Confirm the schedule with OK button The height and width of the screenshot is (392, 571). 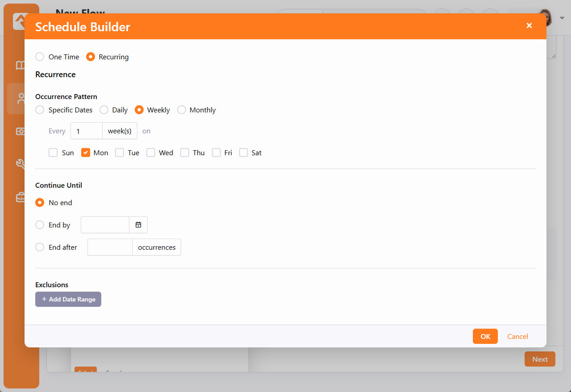point(485,336)
